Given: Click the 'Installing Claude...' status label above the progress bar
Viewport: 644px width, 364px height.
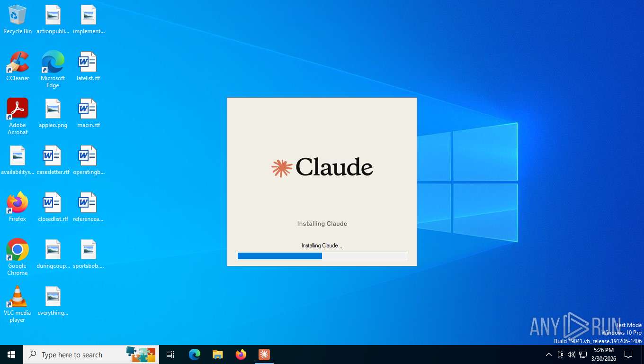Looking at the screenshot, I should pos(322,246).
